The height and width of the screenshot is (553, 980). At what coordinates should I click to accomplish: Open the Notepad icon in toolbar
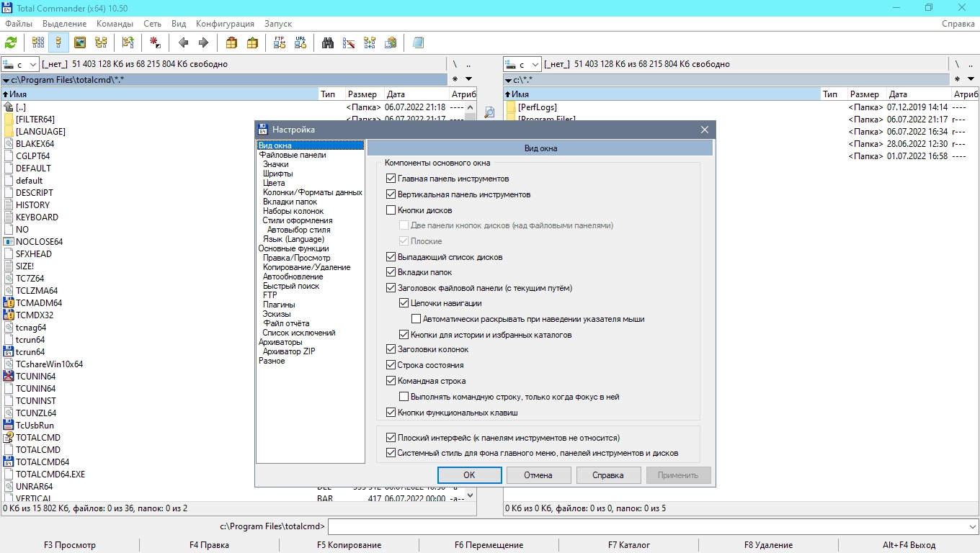[x=418, y=42]
